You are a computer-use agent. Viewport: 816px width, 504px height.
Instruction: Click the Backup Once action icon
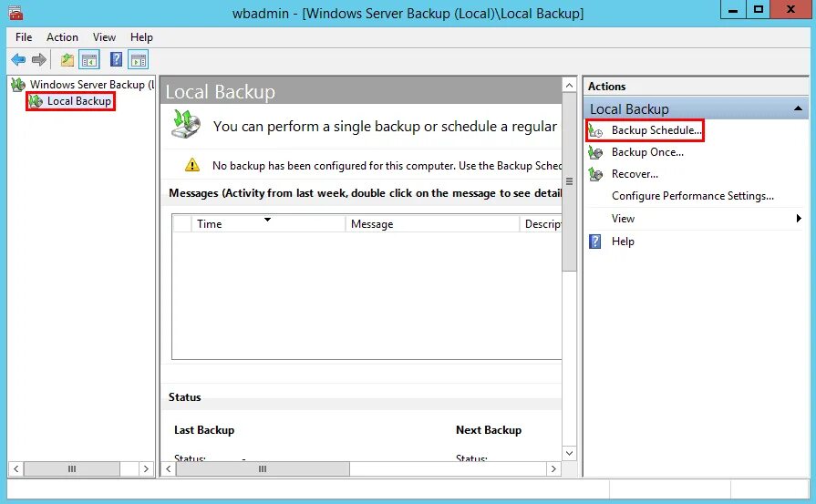point(595,152)
